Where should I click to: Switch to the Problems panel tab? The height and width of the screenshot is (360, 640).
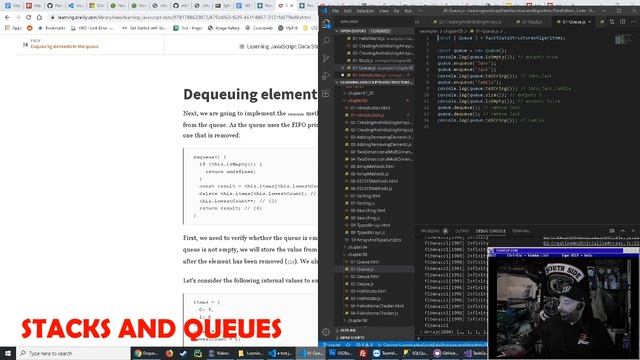pos(434,231)
